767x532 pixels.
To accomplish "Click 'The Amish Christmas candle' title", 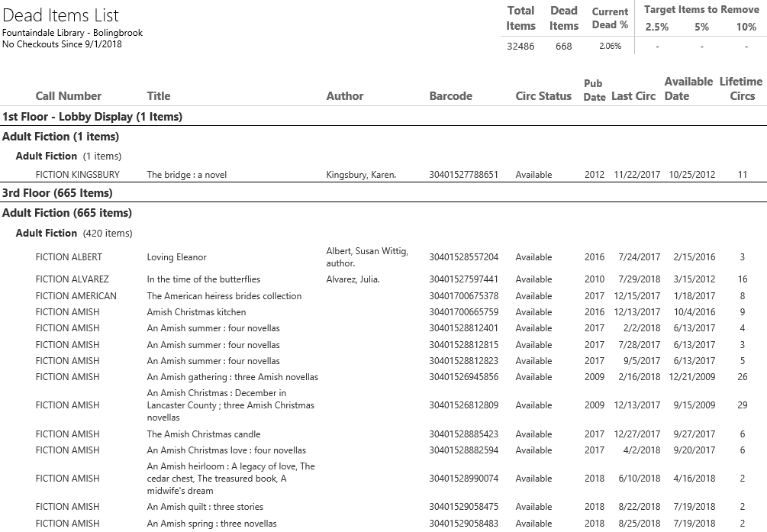I will coord(203,434).
